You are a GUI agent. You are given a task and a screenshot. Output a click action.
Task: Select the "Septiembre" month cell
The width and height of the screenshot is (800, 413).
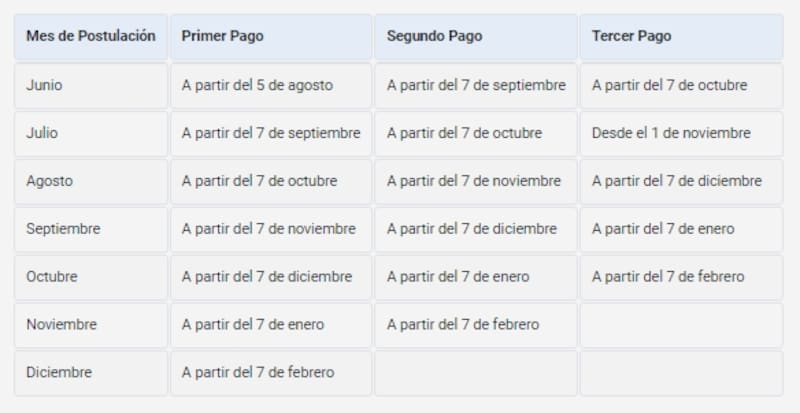coord(63,229)
